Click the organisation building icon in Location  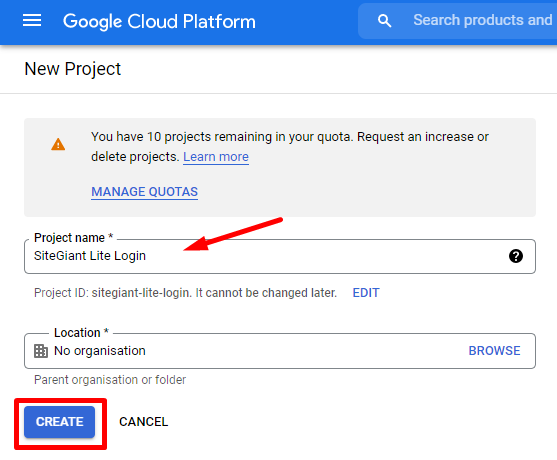click(x=41, y=351)
